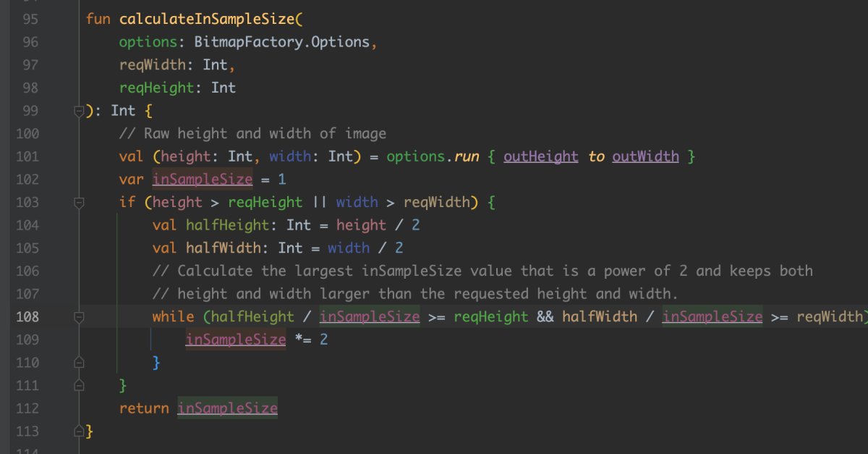Click line number 106 in the gutter

tap(27, 271)
